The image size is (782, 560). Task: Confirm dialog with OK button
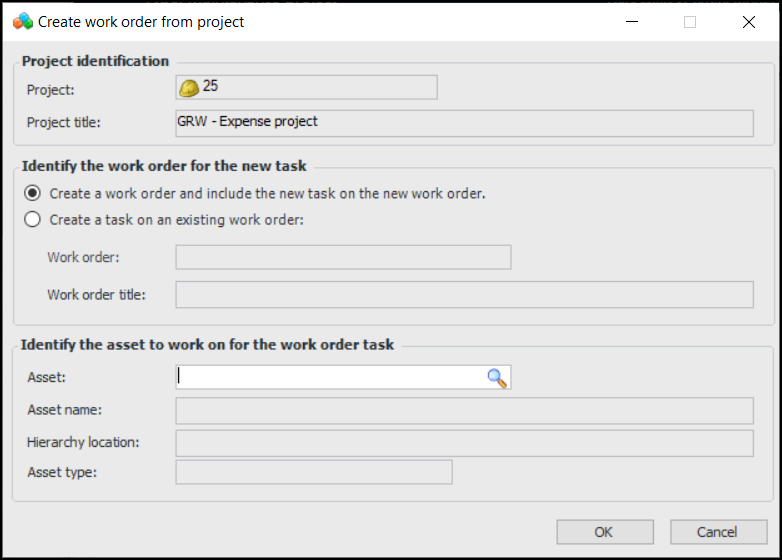click(604, 532)
